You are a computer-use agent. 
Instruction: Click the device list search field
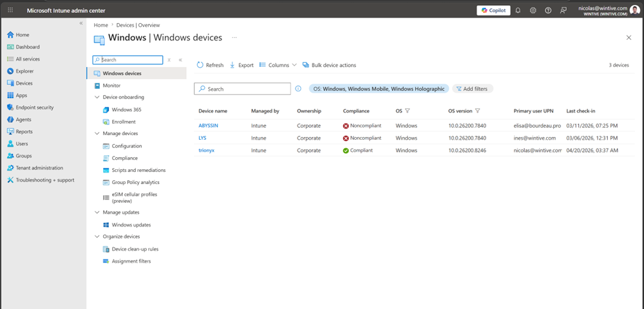click(242, 89)
